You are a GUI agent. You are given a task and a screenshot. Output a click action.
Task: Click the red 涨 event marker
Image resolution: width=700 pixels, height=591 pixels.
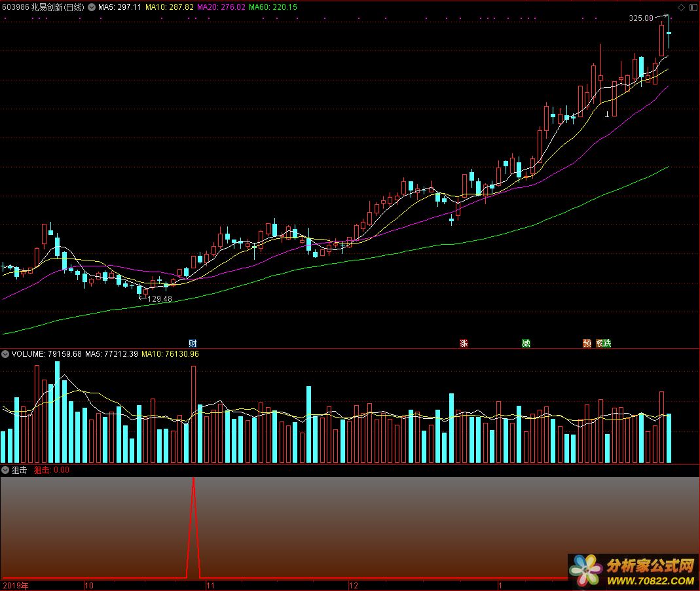(464, 343)
